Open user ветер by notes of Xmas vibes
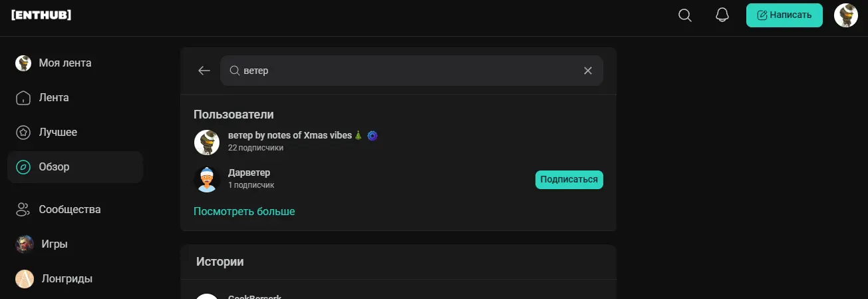Viewport: 868px width, 299px height. (x=289, y=136)
